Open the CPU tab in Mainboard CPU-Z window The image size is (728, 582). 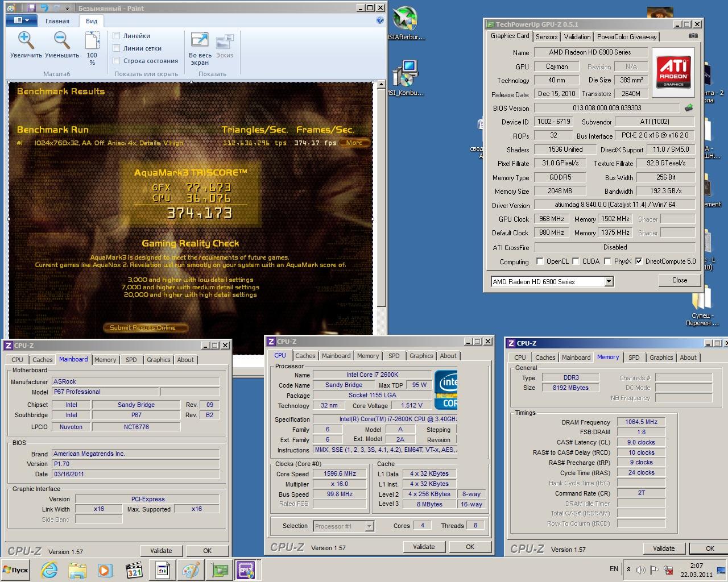point(17,360)
